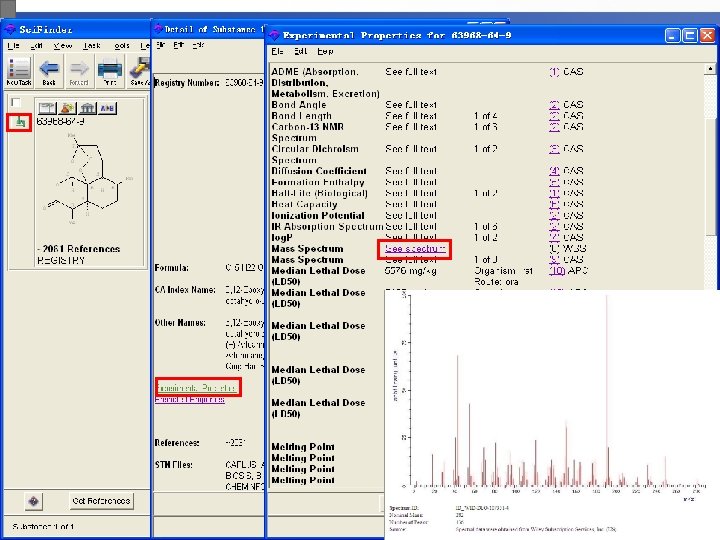
Task: Click reference link (2) for Bond Angle
Action: [554, 105]
